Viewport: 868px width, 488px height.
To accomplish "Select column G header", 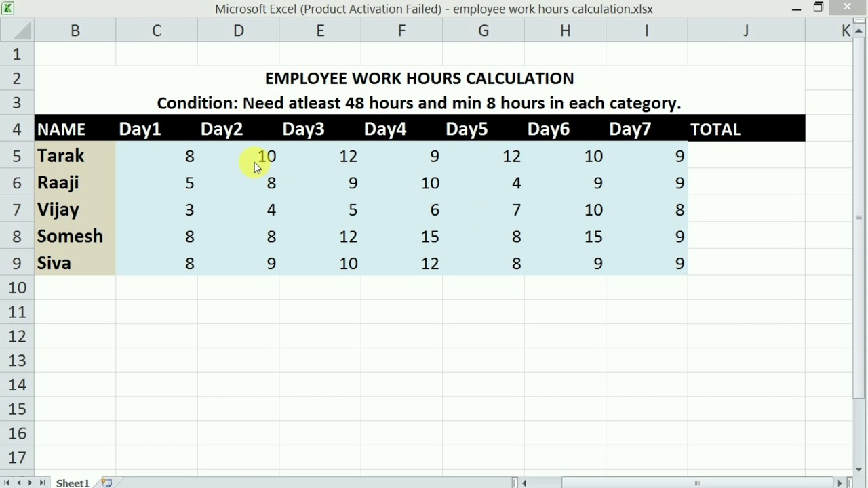I will (484, 30).
